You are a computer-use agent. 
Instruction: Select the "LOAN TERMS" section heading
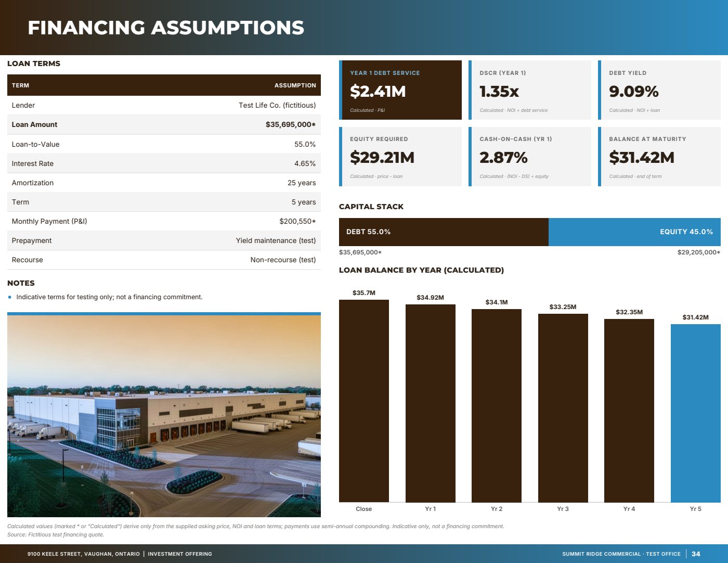[34, 63]
